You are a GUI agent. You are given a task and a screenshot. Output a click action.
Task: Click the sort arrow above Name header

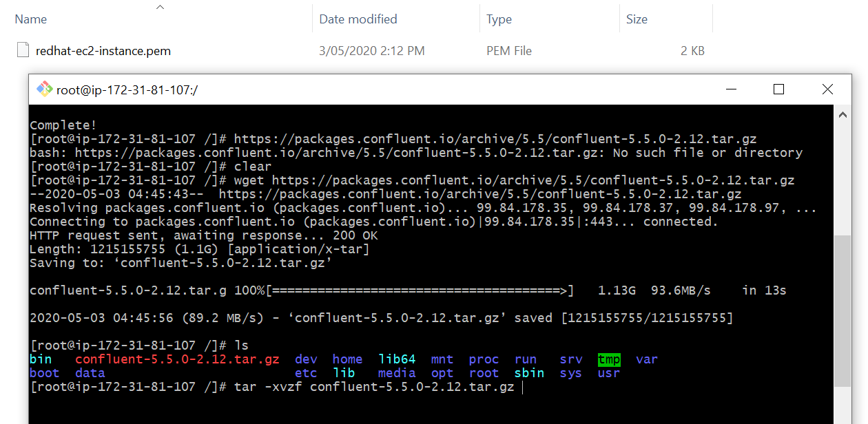(160, 7)
